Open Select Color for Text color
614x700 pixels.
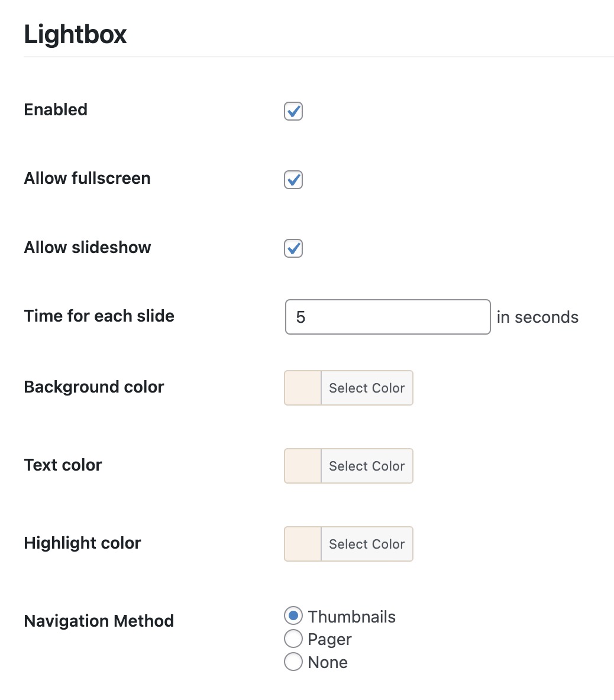click(x=367, y=466)
